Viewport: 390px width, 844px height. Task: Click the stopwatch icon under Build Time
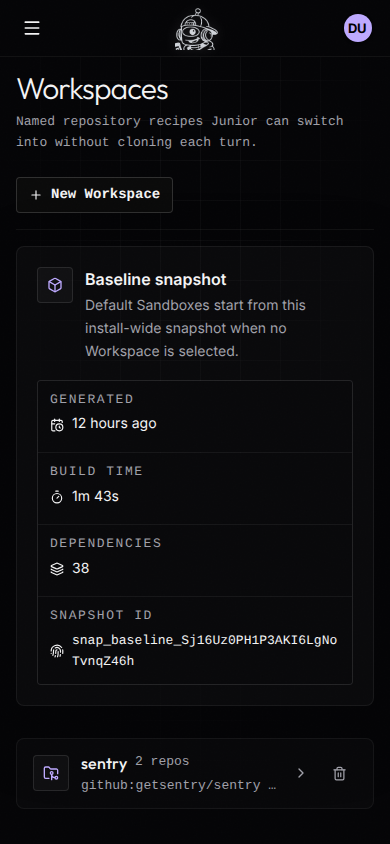click(57, 497)
